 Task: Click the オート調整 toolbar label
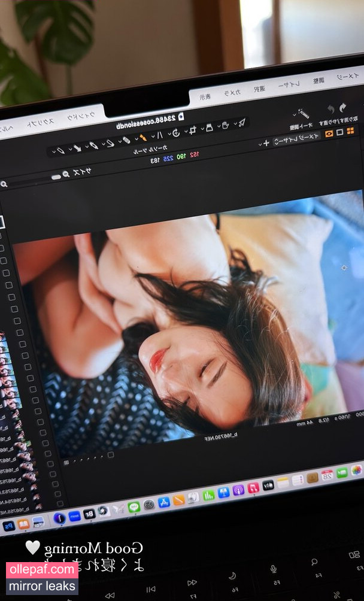301,126
